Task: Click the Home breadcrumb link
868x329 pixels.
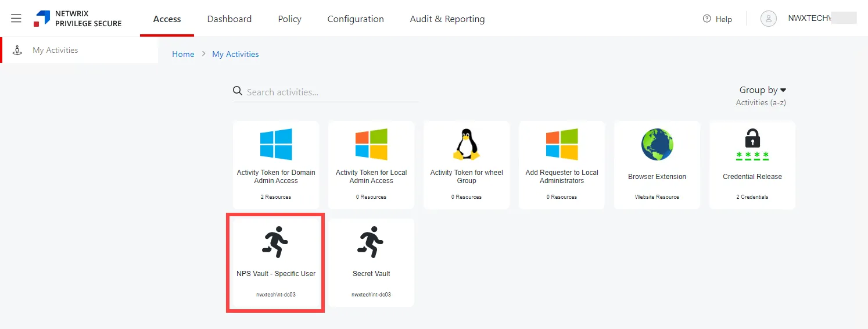Action: (183, 54)
